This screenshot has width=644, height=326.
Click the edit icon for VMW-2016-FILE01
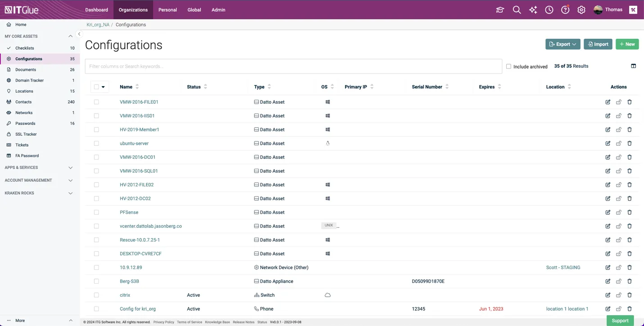608,102
